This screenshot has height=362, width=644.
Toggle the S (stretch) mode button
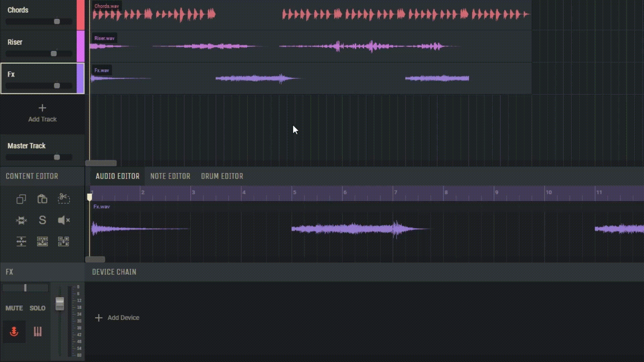(x=42, y=220)
